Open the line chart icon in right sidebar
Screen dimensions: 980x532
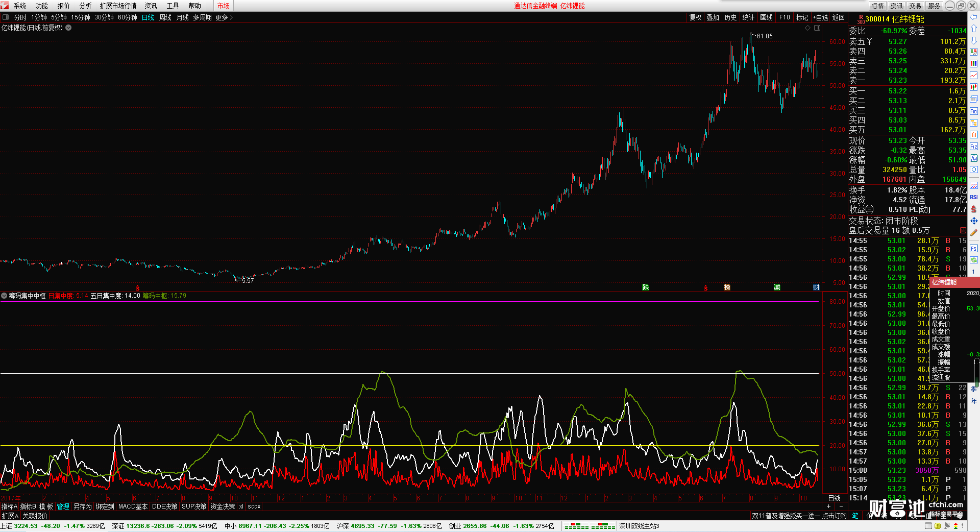pyautogui.click(x=973, y=76)
